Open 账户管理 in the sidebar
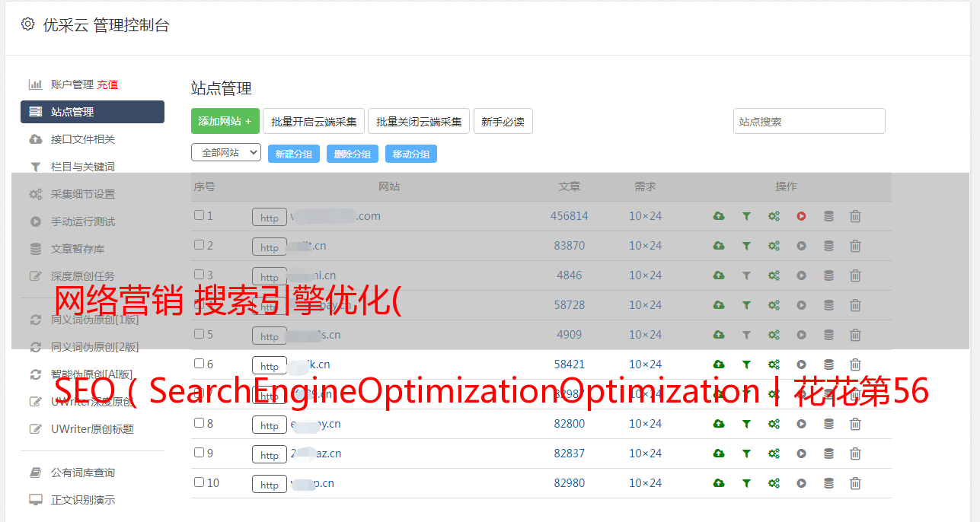This screenshot has height=522, width=980. click(x=72, y=84)
